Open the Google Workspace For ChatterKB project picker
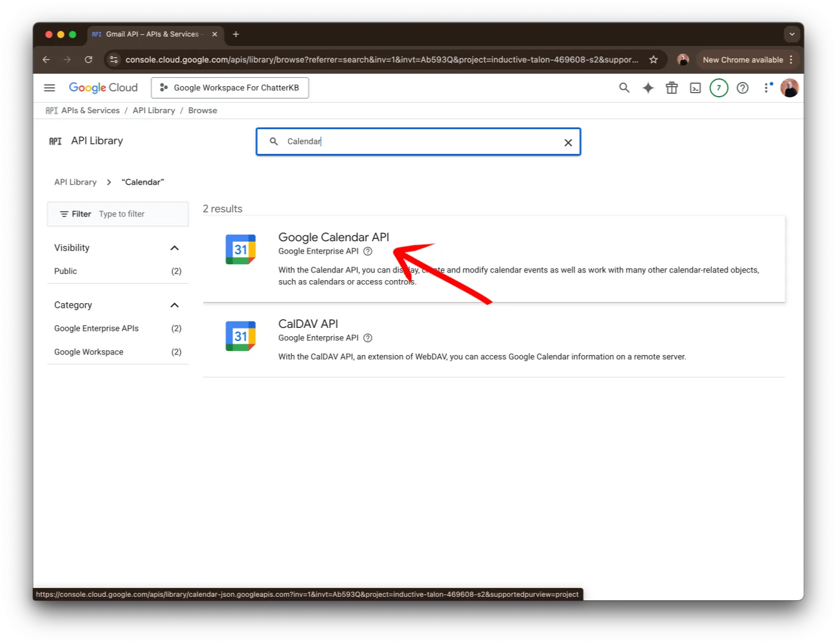Viewport: 837px width, 644px height. coord(230,88)
